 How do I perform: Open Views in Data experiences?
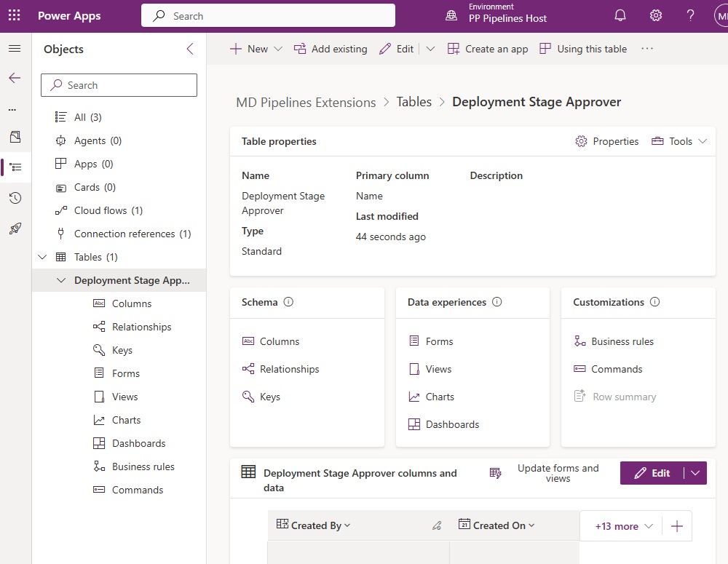click(x=430, y=369)
